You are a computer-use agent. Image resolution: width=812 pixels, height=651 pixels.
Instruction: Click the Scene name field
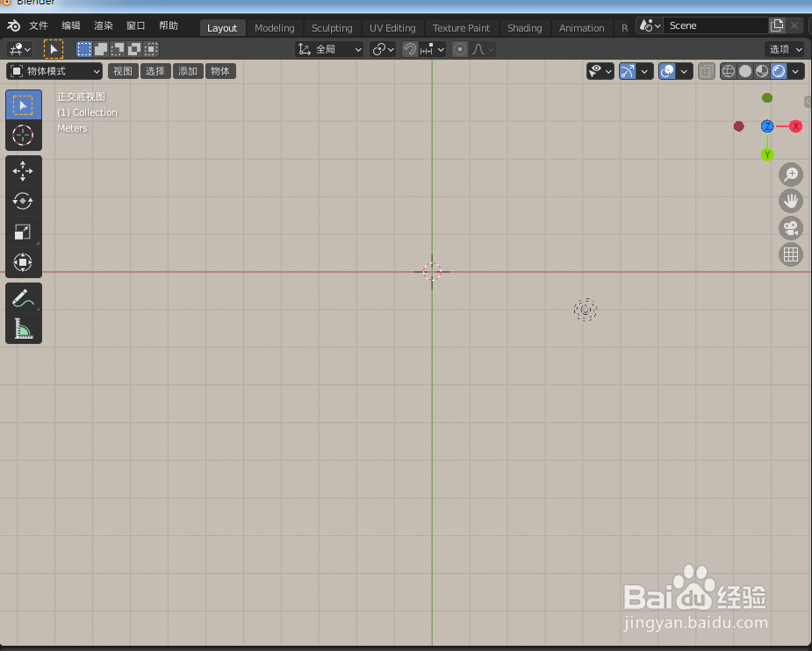point(715,25)
